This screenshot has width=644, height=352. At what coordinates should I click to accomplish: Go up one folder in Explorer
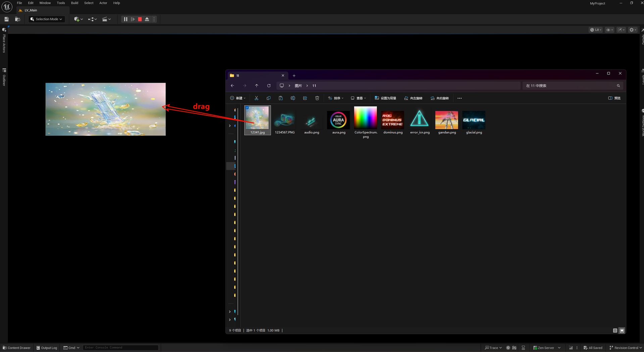click(257, 86)
